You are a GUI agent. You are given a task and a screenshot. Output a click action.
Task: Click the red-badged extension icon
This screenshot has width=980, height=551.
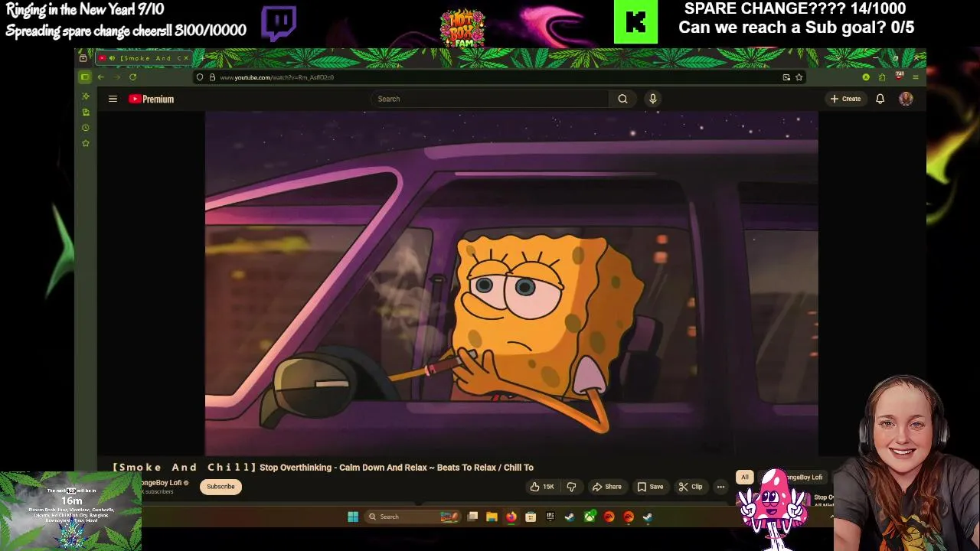899,77
